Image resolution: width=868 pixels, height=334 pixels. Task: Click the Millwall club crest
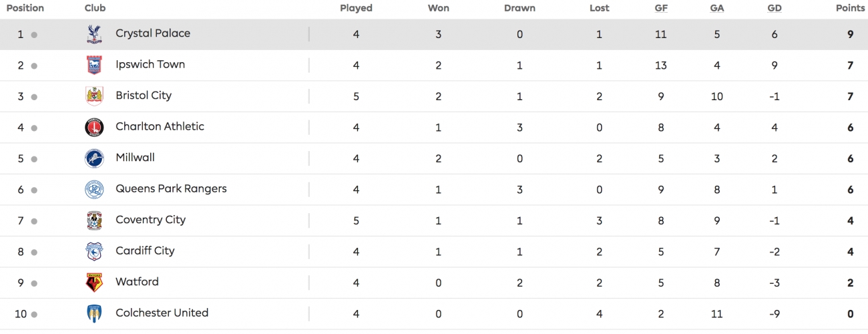(x=94, y=158)
